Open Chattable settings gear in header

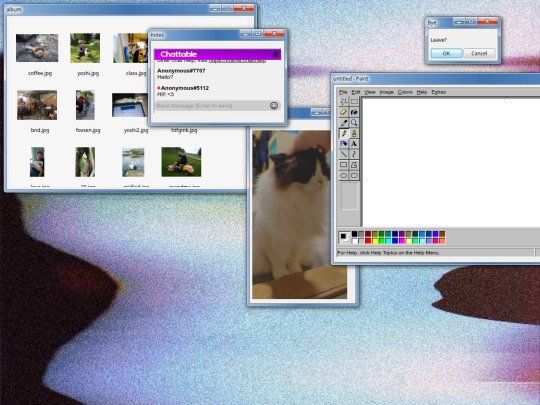[x=276, y=54]
